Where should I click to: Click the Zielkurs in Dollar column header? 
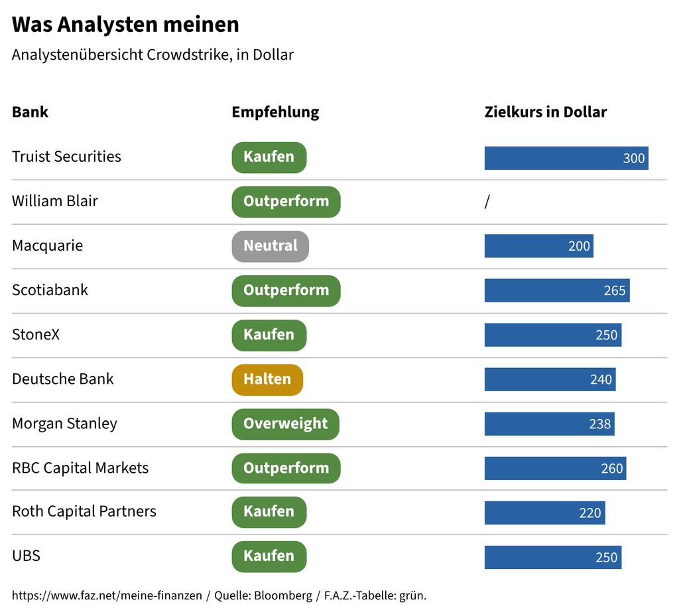pyautogui.click(x=546, y=112)
